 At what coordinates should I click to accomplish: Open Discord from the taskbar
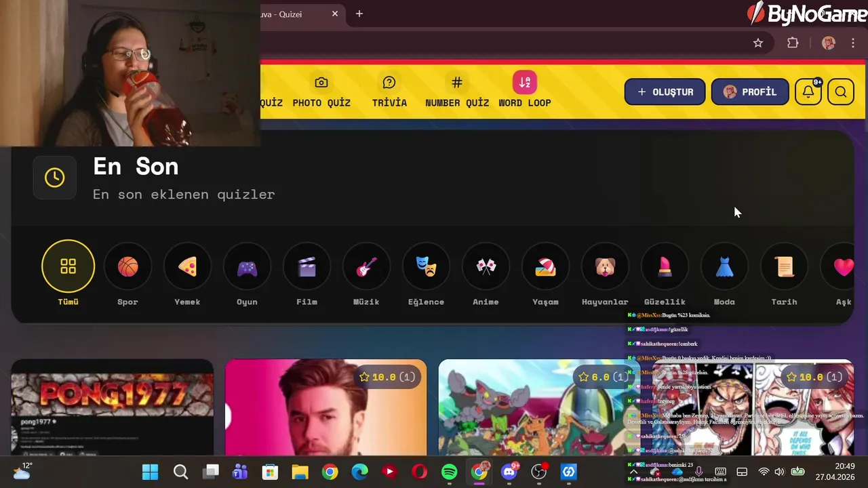pos(509,472)
